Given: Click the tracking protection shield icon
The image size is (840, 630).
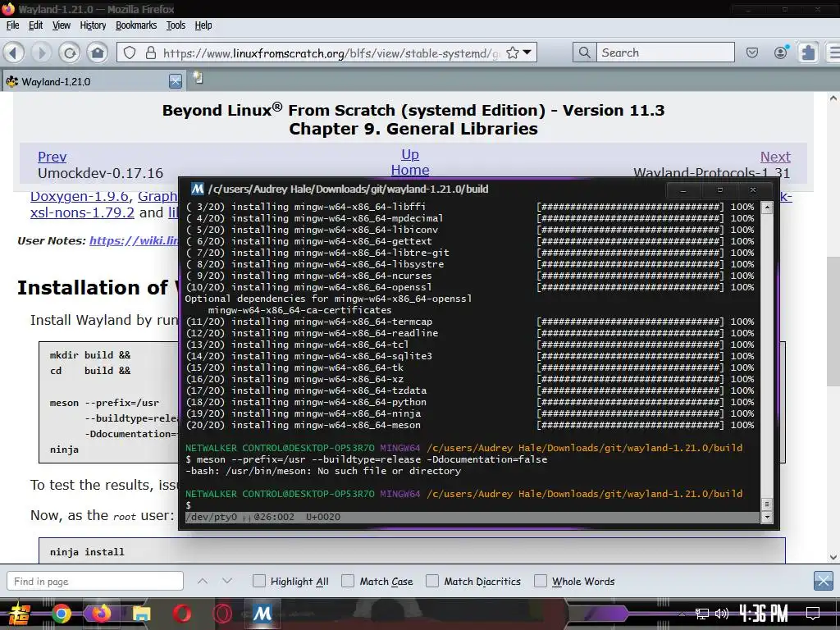Looking at the screenshot, I should coord(130,52).
